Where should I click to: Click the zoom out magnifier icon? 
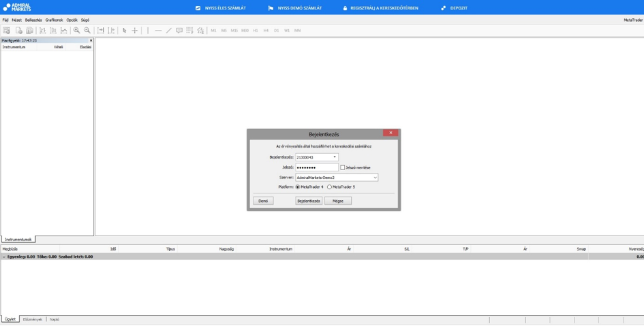point(87,31)
